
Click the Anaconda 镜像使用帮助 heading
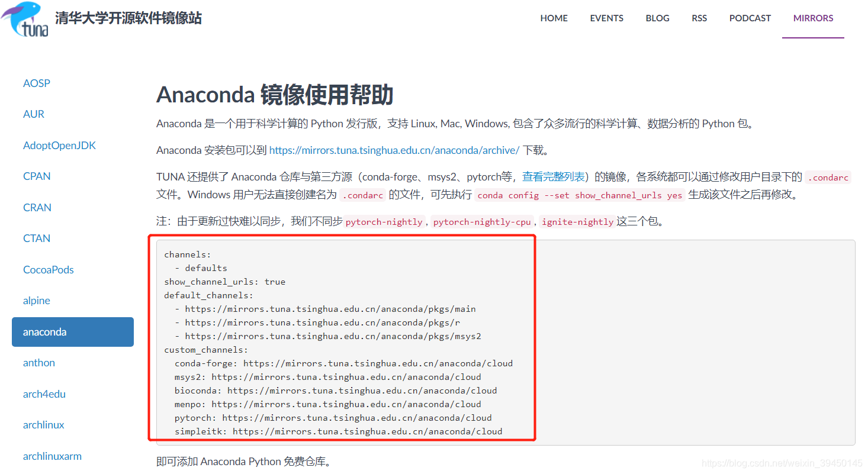[275, 95]
